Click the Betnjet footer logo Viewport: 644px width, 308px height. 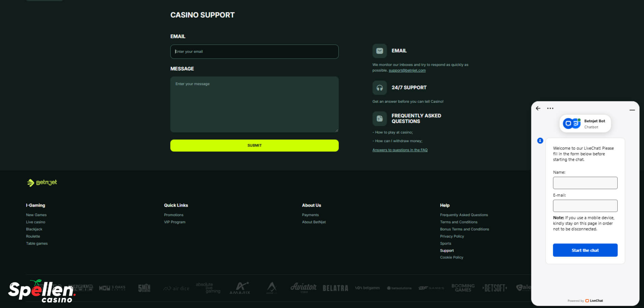point(42,182)
